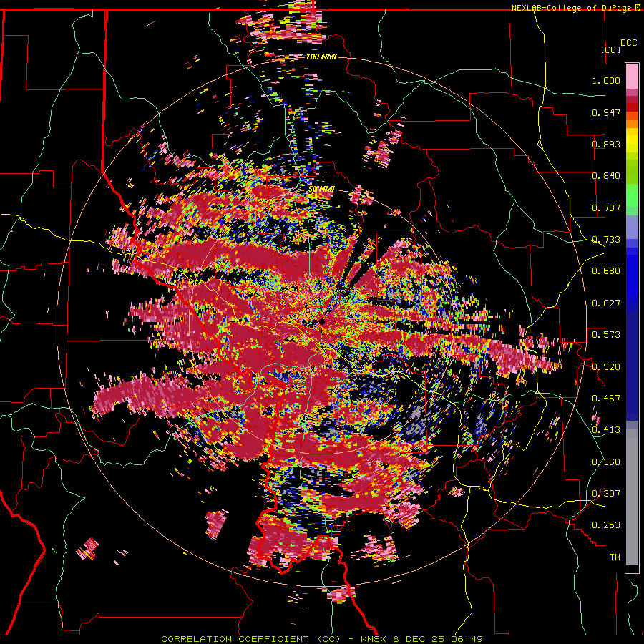Select the 0.680 legend value
The height and width of the screenshot is (644, 644).
point(606,271)
